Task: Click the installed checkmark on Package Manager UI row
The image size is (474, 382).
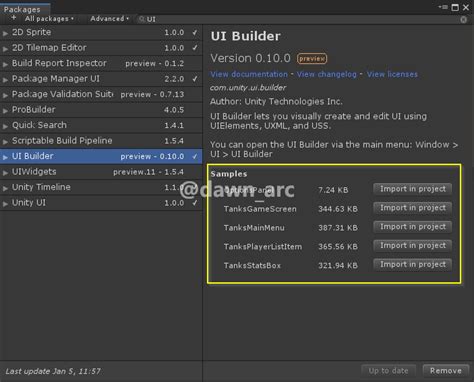Action: pyautogui.click(x=195, y=79)
